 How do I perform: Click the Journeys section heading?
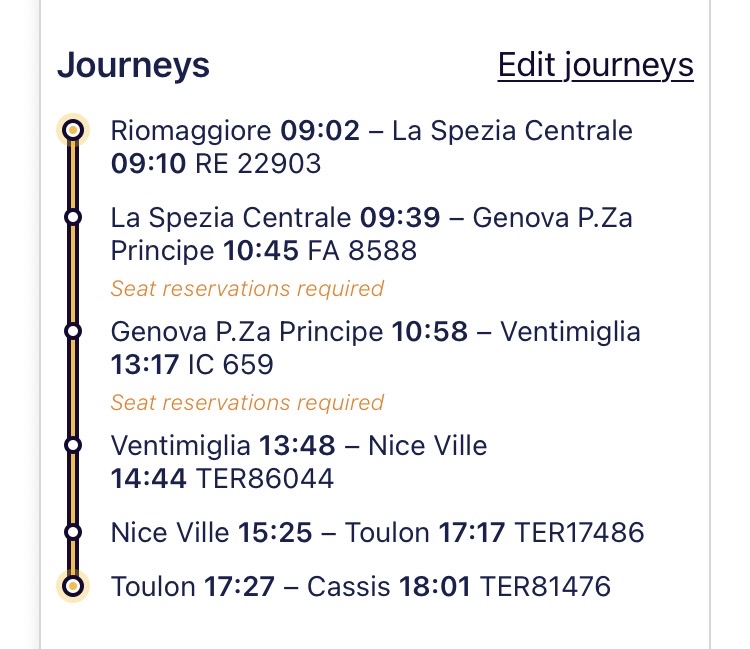pos(133,65)
